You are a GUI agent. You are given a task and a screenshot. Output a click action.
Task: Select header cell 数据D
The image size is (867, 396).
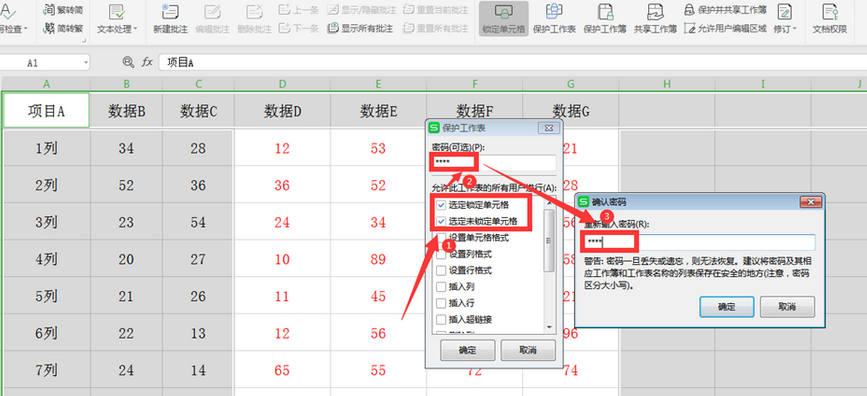[283, 111]
